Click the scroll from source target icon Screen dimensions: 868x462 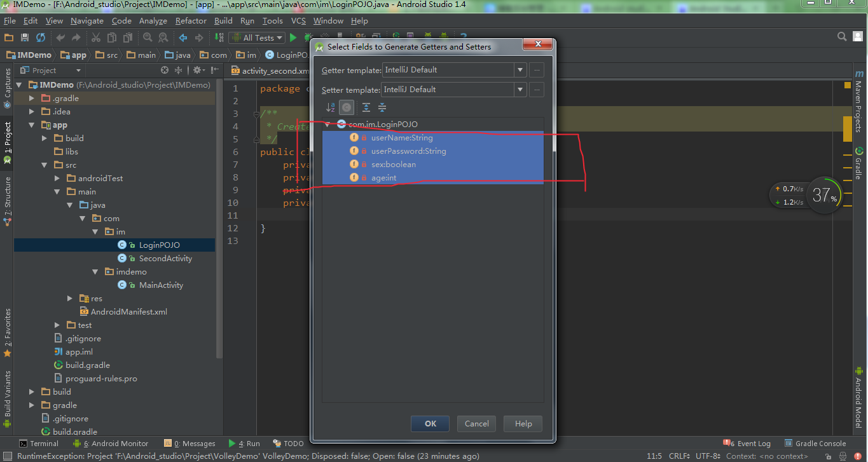coord(165,70)
